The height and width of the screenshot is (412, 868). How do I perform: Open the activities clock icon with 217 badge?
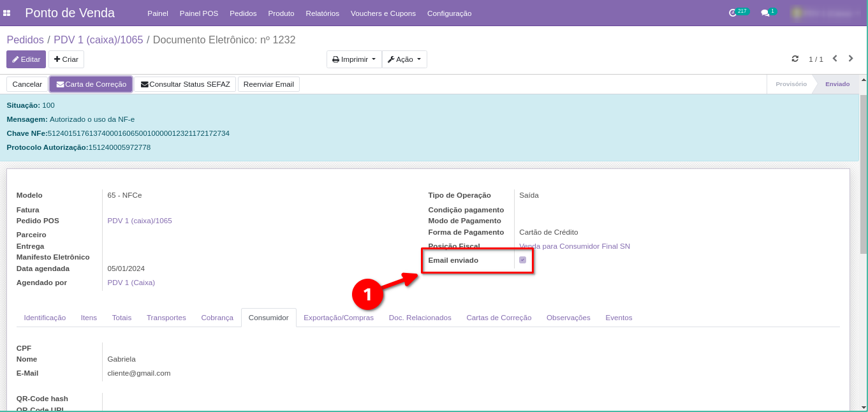pos(733,13)
